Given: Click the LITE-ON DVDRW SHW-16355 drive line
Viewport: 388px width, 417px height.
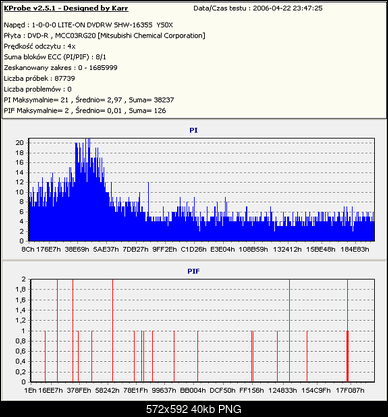Looking at the screenshot, I should (88, 25).
